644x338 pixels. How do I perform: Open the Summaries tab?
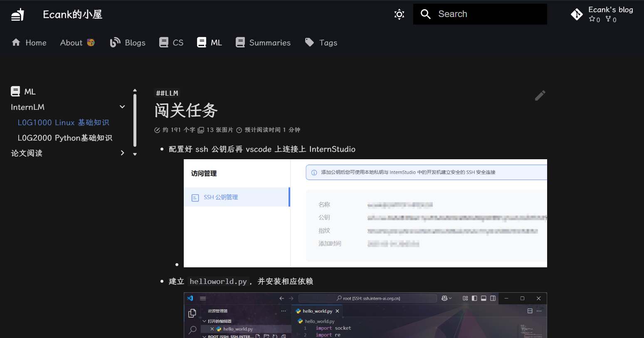[x=263, y=42]
